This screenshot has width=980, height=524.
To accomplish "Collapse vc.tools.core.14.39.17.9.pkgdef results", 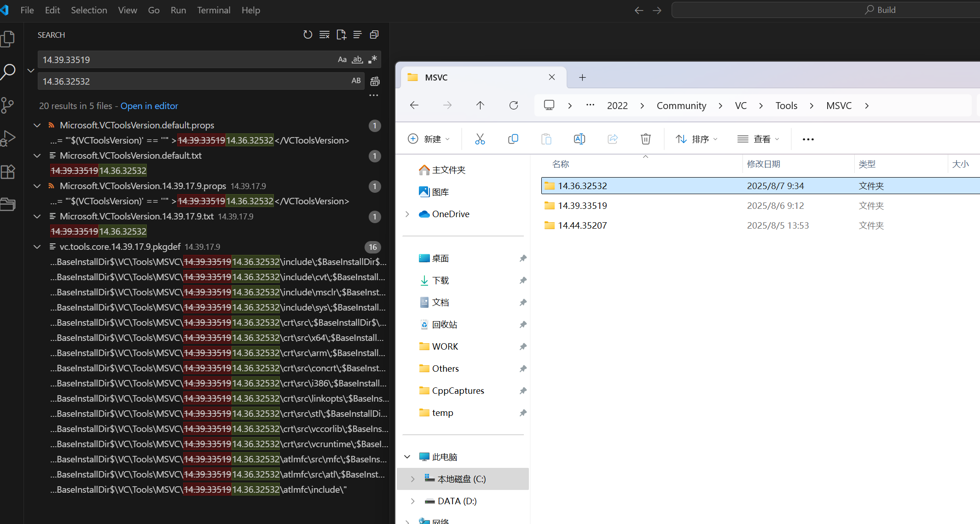I will 37,247.
